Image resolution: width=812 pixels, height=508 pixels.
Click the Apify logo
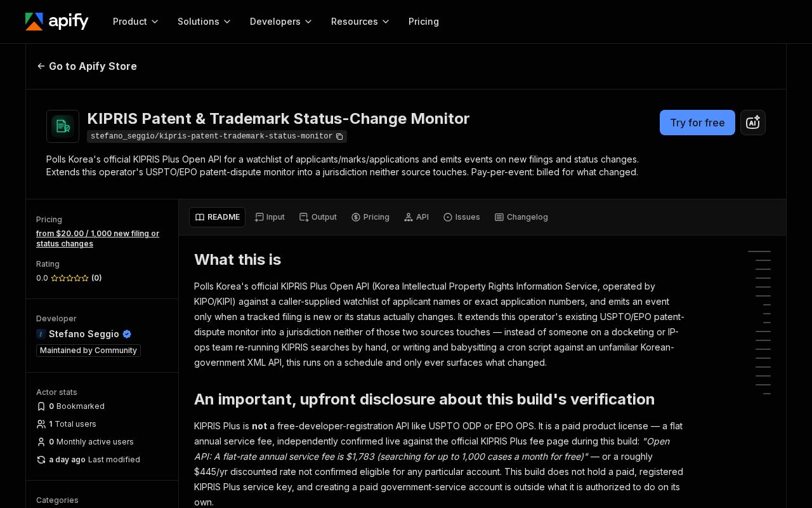(x=57, y=22)
